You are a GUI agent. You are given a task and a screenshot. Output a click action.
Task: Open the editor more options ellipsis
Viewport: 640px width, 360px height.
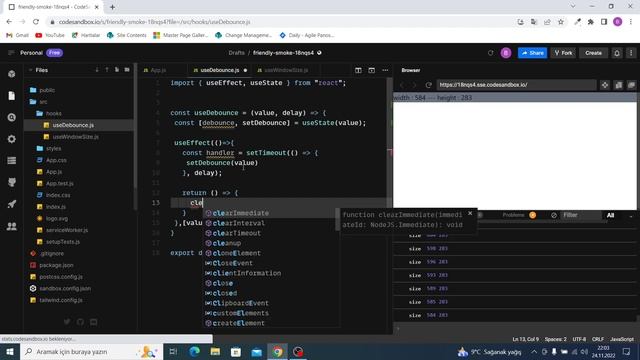click(x=385, y=70)
